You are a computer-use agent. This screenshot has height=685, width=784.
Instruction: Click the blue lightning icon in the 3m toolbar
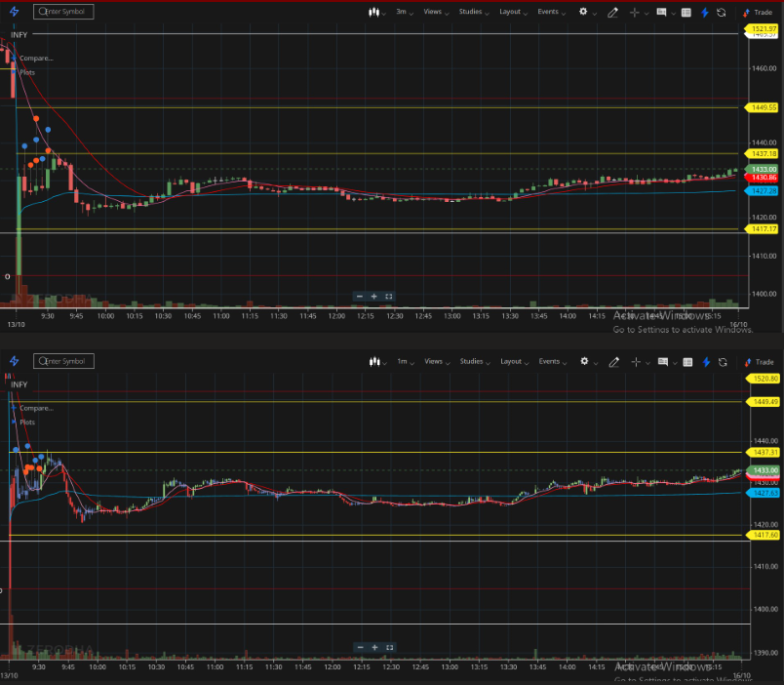(705, 13)
